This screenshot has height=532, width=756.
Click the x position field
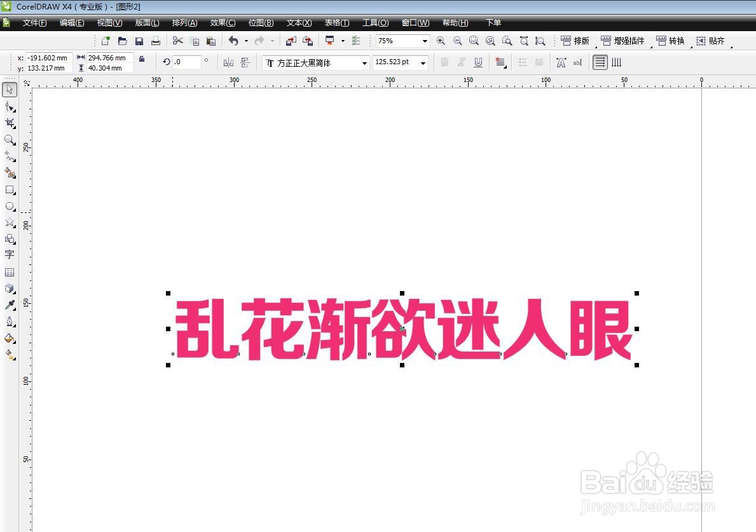coord(49,58)
